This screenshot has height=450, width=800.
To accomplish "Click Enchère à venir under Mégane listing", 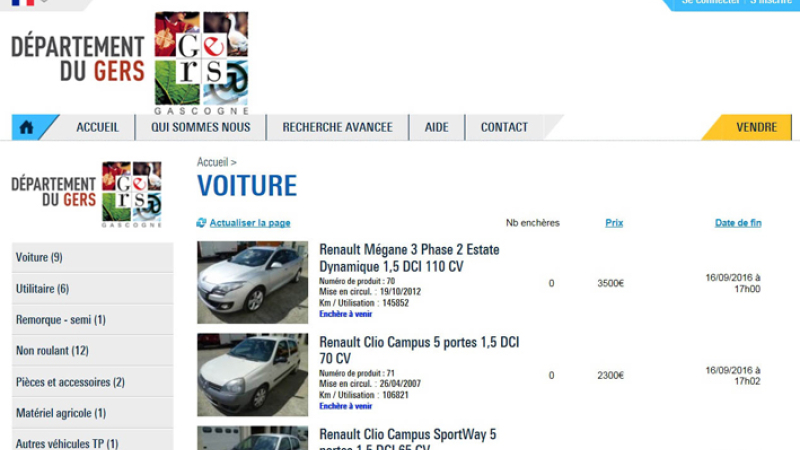I will point(346,314).
